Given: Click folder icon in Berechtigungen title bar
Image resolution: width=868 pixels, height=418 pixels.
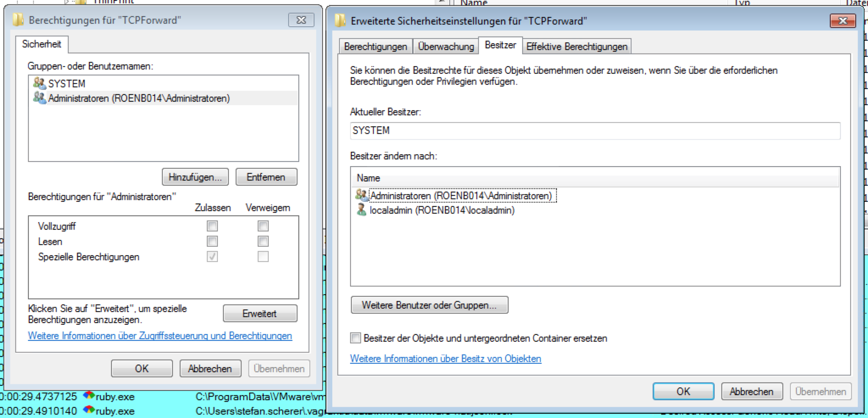Looking at the screenshot, I should (x=18, y=20).
